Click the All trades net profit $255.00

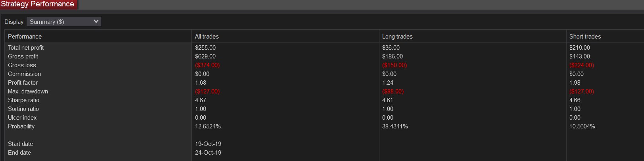point(205,48)
